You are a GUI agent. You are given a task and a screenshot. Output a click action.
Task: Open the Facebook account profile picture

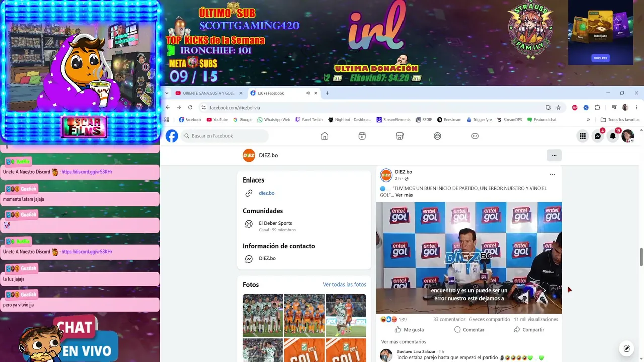pyautogui.click(x=628, y=136)
